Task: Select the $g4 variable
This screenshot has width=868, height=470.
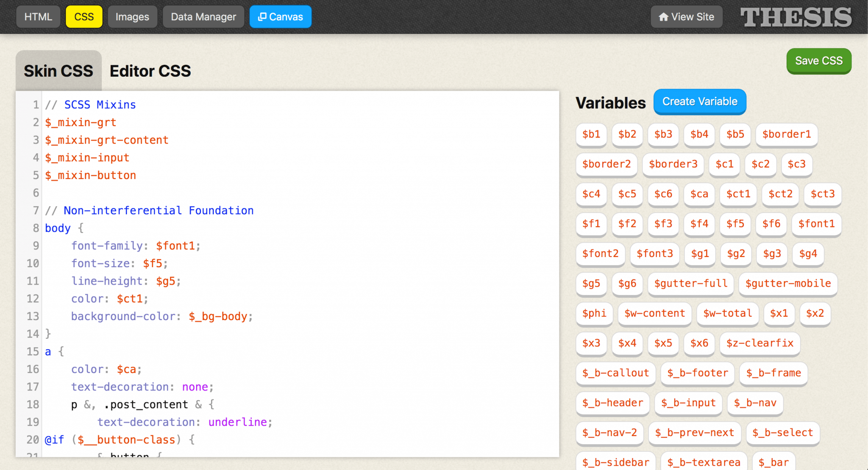Action: point(808,254)
